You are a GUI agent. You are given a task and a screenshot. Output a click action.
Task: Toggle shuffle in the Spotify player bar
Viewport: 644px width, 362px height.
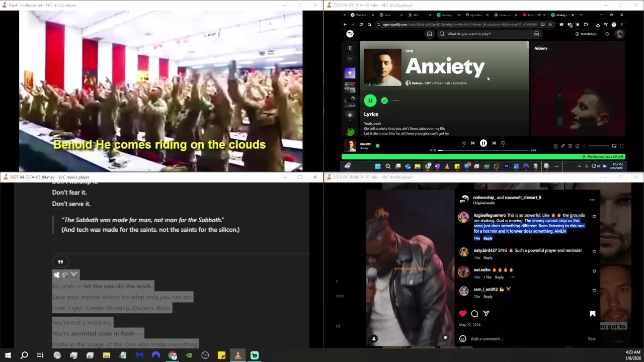click(x=463, y=143)
